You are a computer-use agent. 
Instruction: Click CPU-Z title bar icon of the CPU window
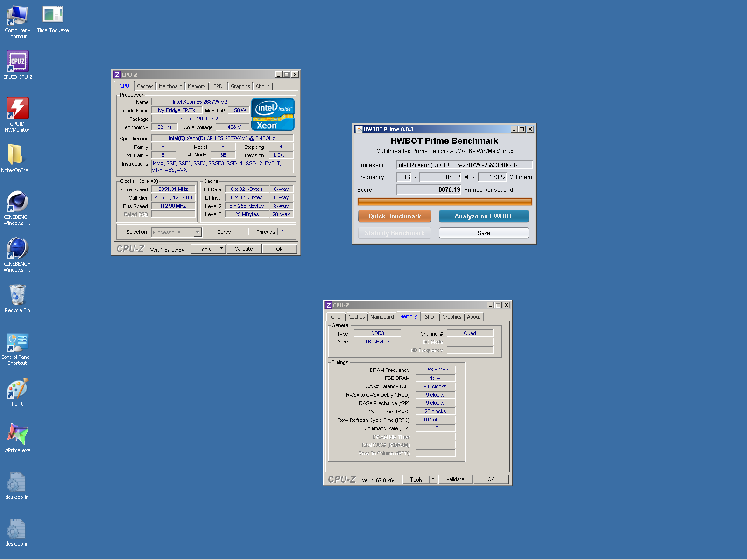tap(117, 75)
